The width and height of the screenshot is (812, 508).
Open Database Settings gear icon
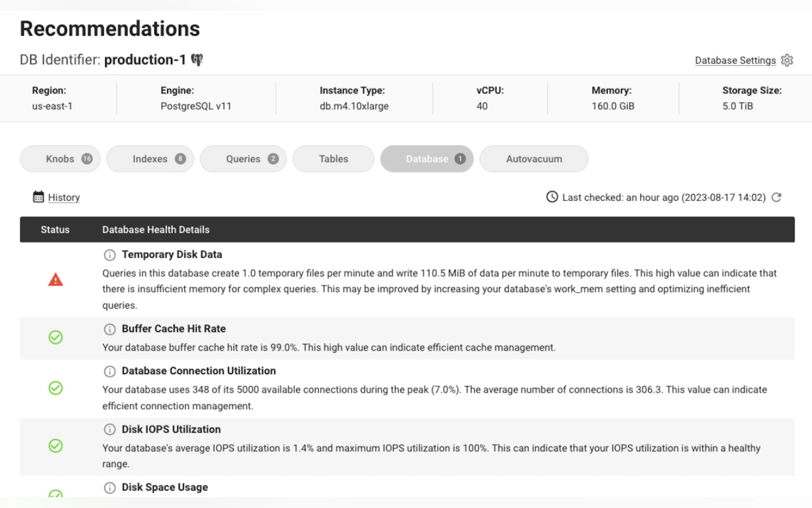pos(787,60)
